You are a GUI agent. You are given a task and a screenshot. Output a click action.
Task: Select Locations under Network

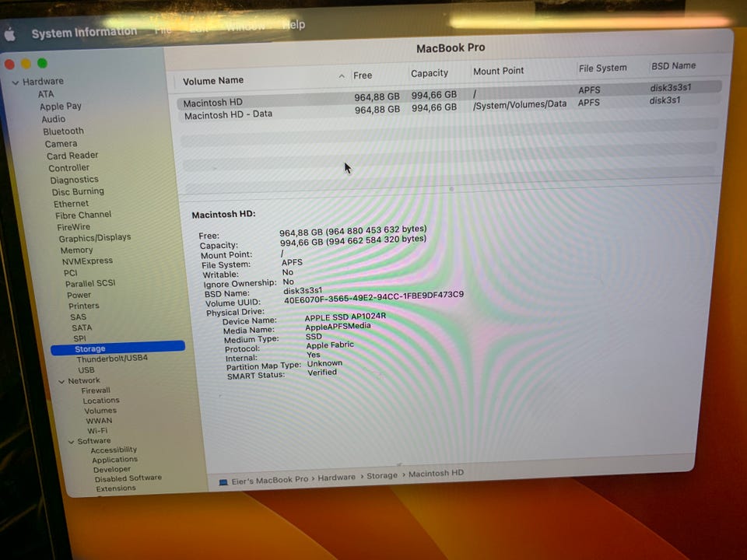(101, 401)
